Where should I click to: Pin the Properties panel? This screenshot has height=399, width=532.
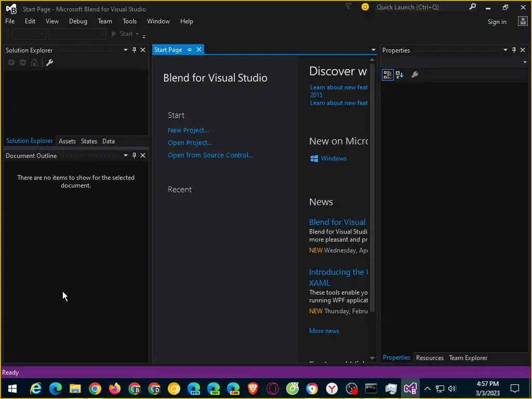[x=514, y=50]
